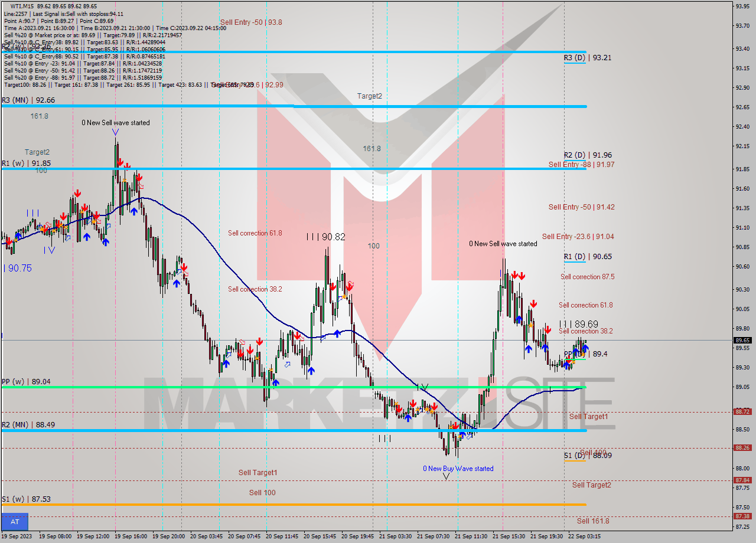The height and width of the screenshot is (543, 756).
Task: Select the R2 (D) | 91.96 pivot label
Action: point(587,155)
